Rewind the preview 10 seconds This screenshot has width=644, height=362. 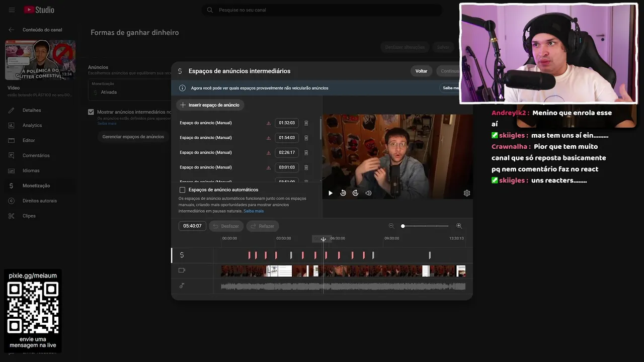pos(343,193)
